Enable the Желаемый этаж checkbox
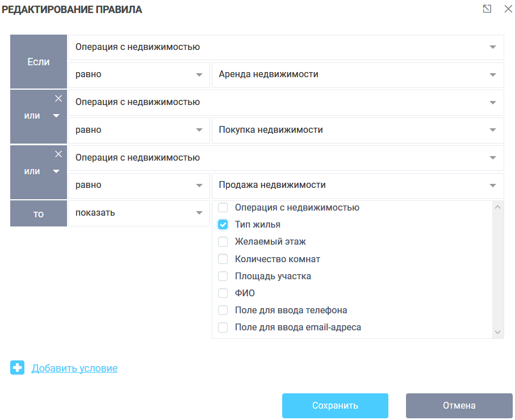 tap(223, 241)
